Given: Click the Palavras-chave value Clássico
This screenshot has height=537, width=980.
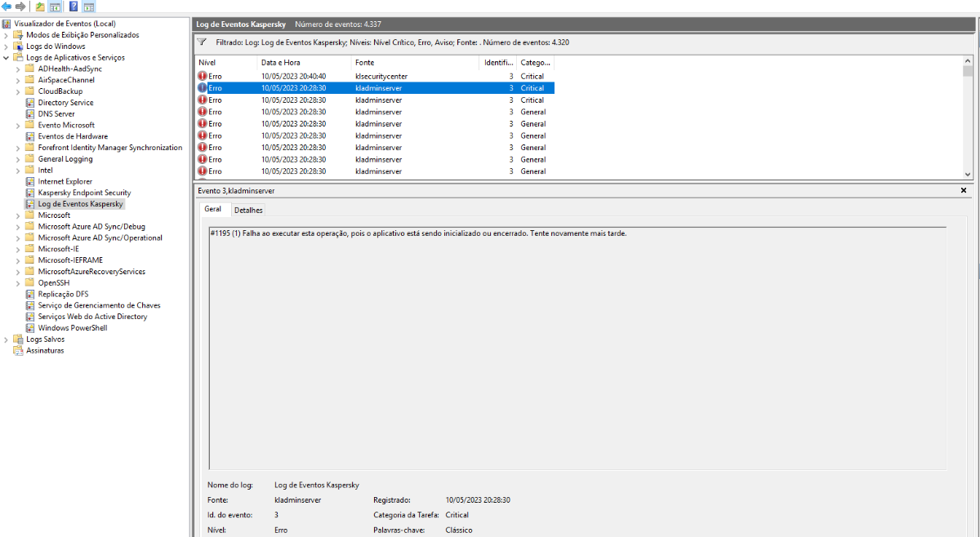Looking at the screenshot, I should point(459,530).
